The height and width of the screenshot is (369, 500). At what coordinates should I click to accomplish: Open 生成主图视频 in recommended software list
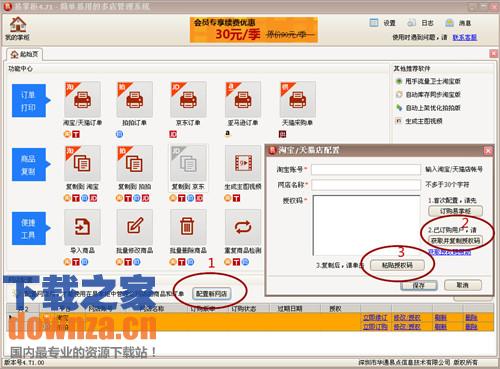[x=419, y=121]
